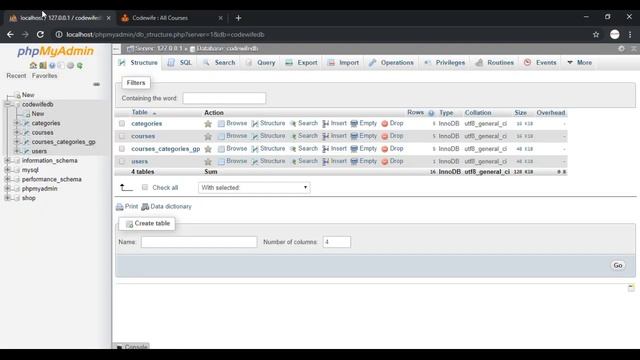Expand performance_schema database node

click(7, 180)
